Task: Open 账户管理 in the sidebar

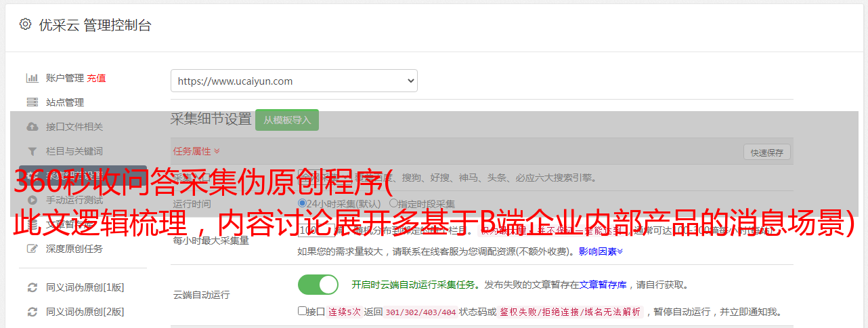Action: click(x=65, y=78)
